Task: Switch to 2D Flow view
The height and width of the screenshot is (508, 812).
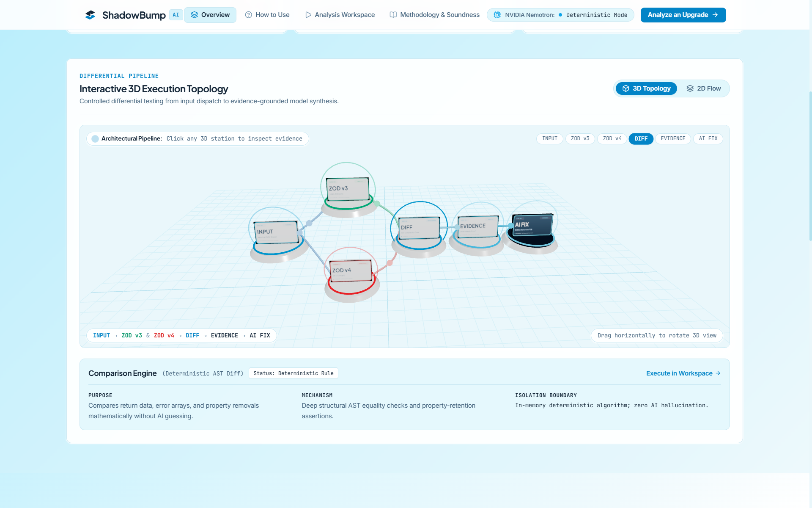Action: point(703,88)
